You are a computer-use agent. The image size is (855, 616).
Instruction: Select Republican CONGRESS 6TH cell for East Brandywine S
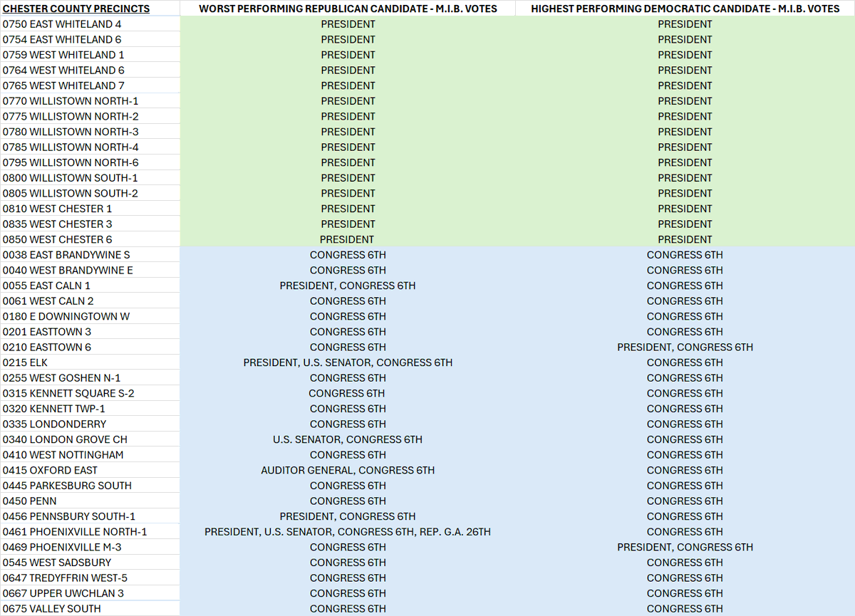348,255
